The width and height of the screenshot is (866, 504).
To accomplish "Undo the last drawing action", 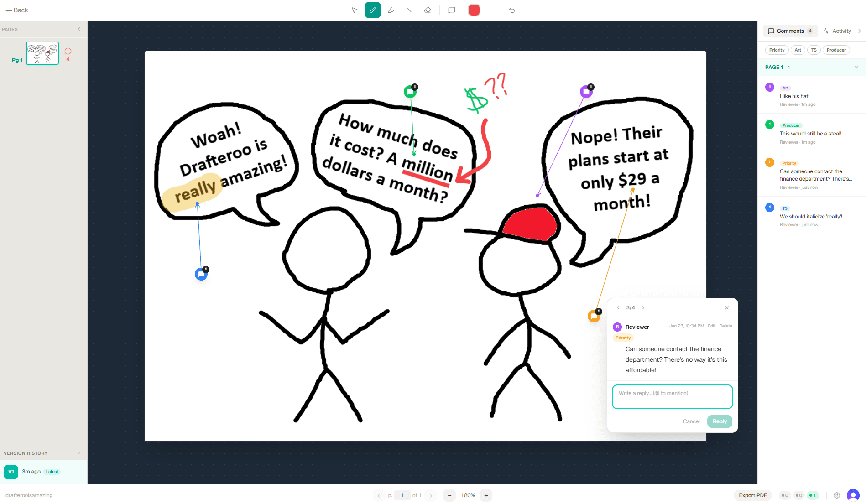I will pos(512,10).
